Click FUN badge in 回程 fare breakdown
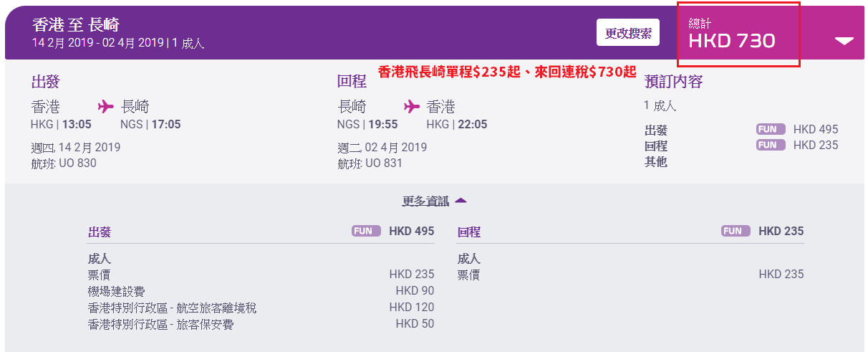The width and height of the screenshot is (868, 352). pyautogui.click(x=736, y=231)
